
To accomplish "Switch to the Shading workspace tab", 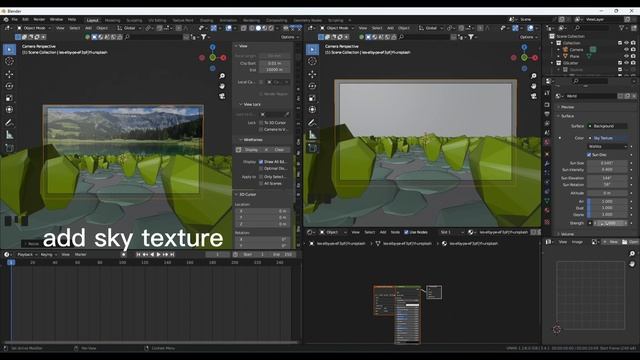I will (x=206, y=20).
